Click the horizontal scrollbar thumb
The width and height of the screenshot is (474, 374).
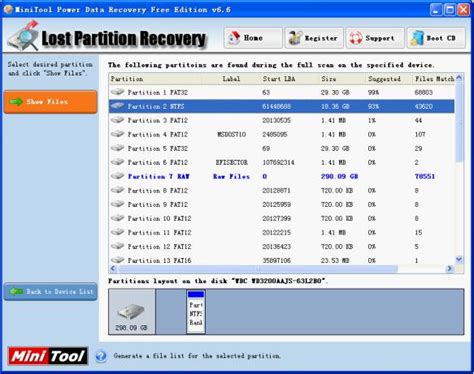258,268
